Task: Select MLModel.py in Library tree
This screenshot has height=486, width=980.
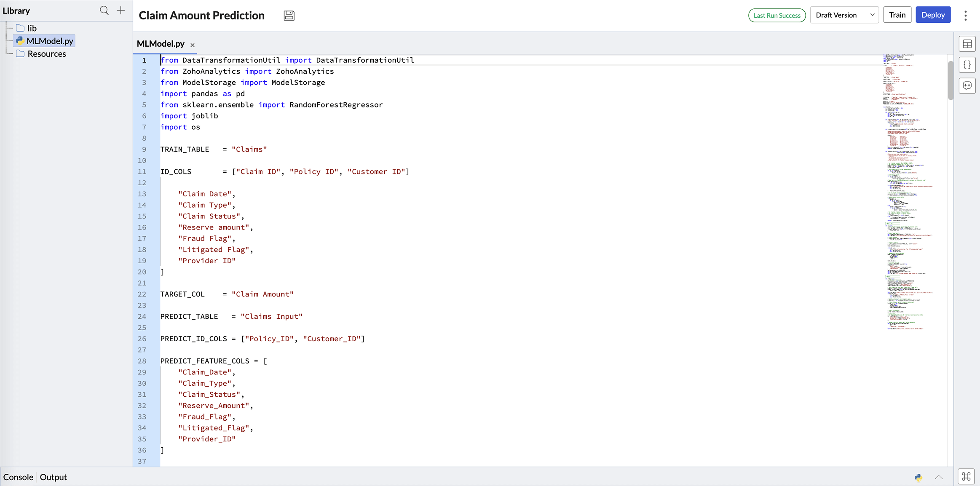Action: (49, 41)
